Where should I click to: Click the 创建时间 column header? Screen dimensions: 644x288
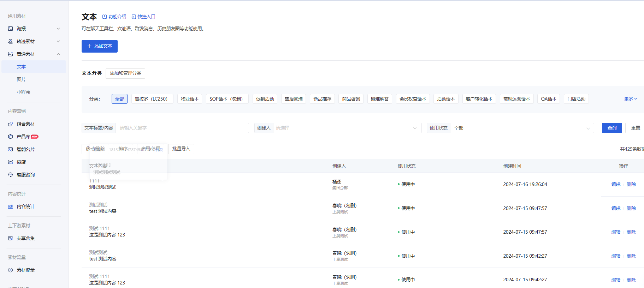click(512, 166)
